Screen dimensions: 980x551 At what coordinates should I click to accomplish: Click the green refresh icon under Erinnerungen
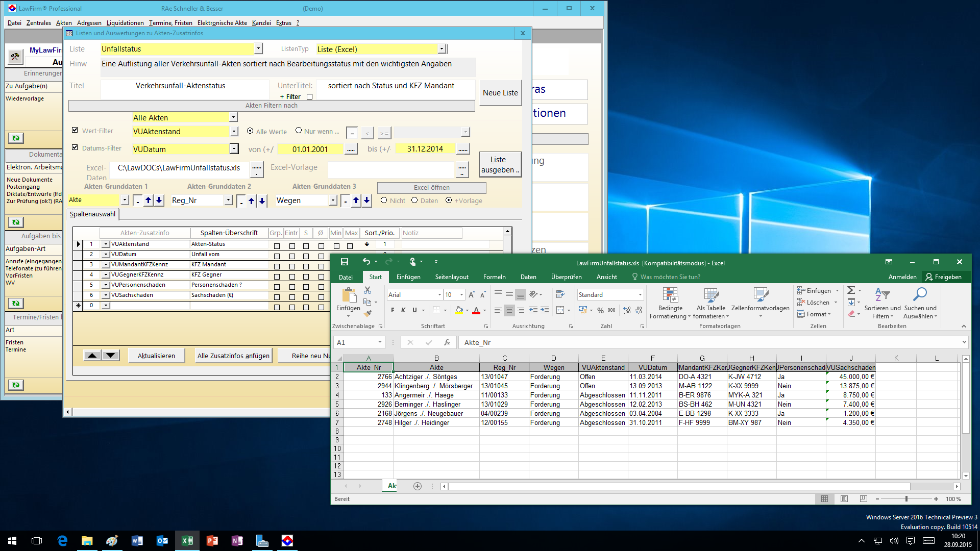(x=16, y=138)
